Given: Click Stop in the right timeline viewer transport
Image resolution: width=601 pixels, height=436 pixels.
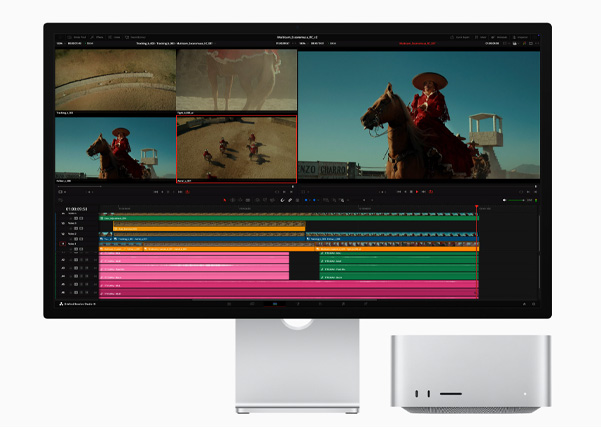Looking at the screenshot, I should pos(411,192).
